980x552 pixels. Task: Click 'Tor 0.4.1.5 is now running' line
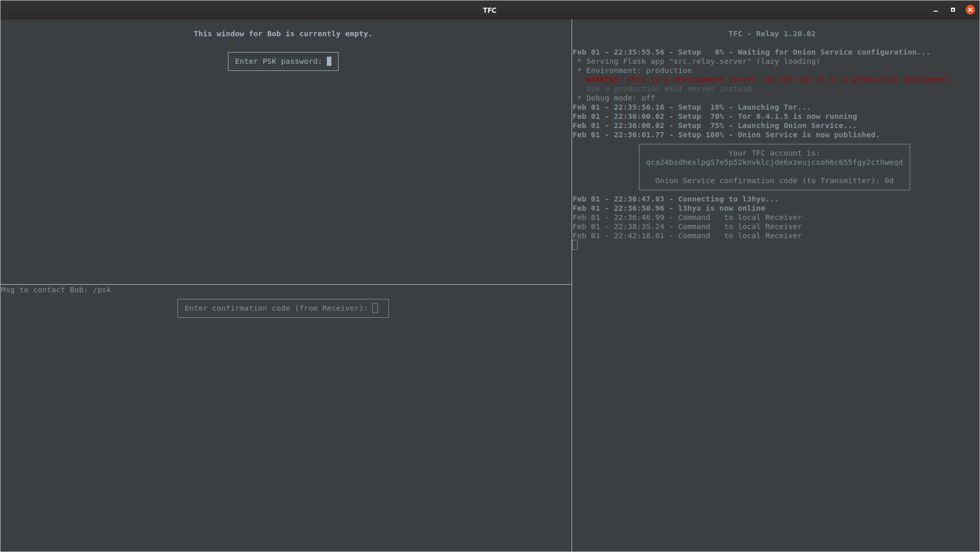714,117
